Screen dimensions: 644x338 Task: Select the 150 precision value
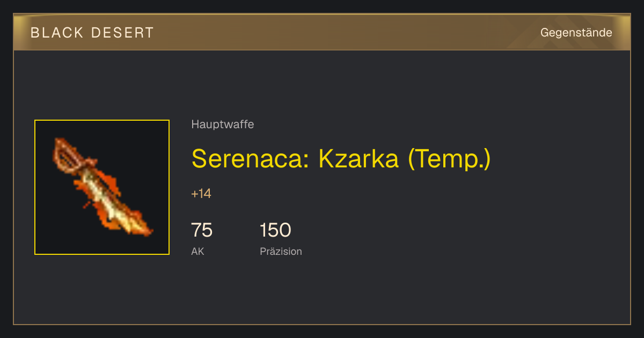pos(275,230)
